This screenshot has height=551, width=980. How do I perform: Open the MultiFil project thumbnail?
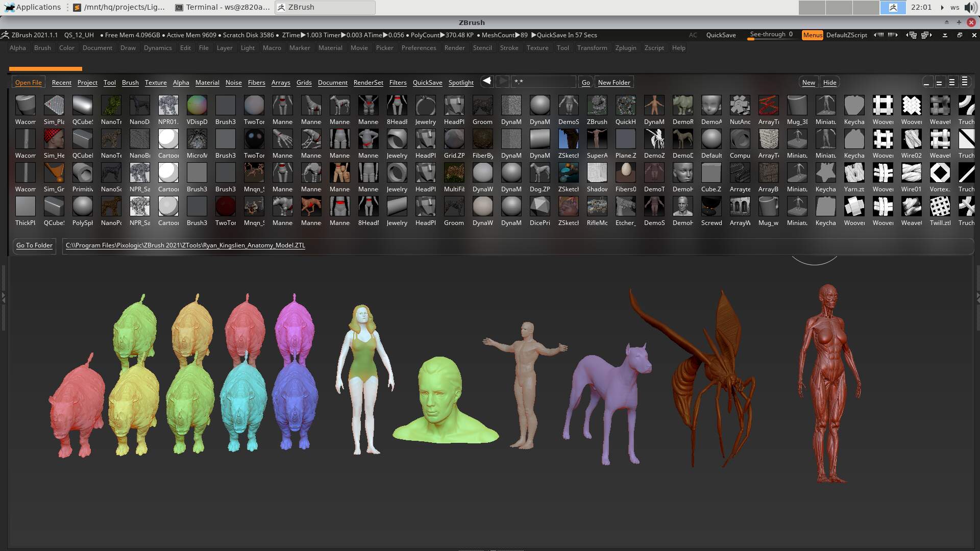[454, 172]
